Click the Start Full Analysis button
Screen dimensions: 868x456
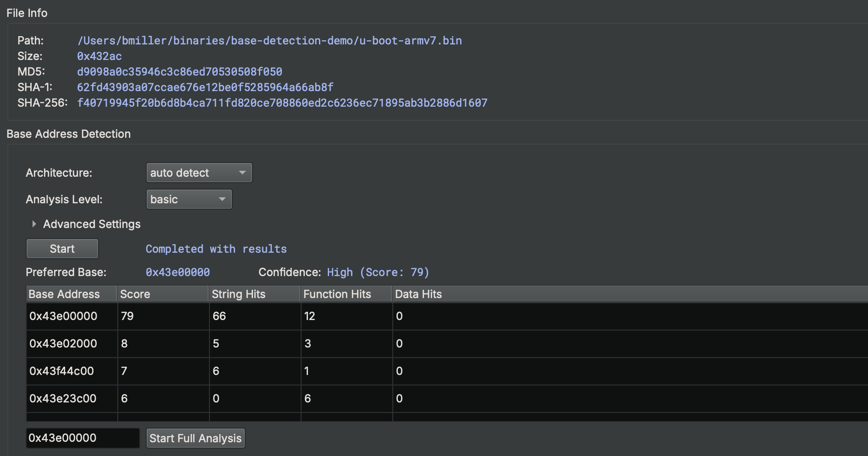[195, 438]
